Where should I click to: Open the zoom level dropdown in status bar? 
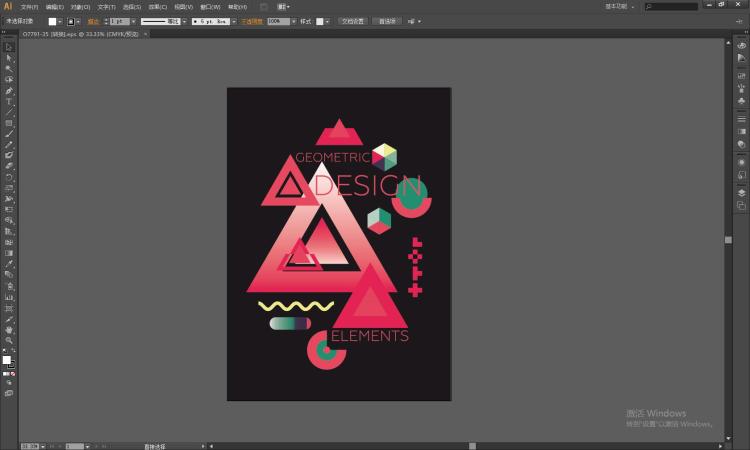coord(43,446)
